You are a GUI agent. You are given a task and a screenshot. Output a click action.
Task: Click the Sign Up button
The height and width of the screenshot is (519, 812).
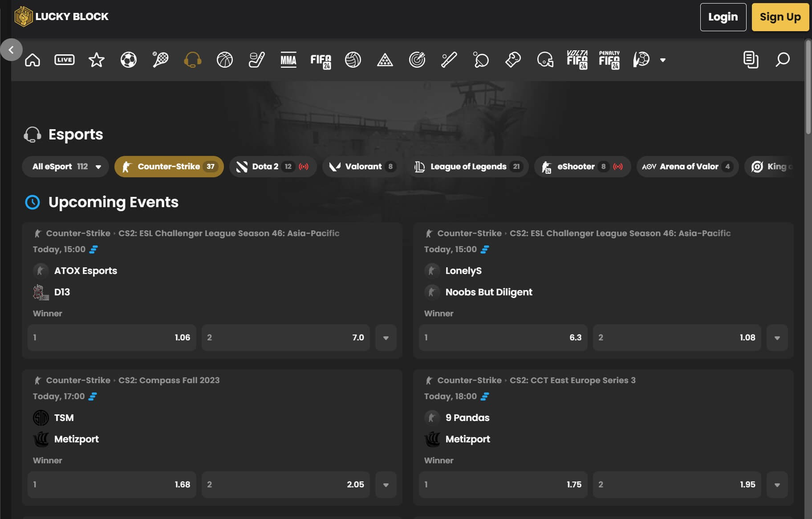[780, 17]
